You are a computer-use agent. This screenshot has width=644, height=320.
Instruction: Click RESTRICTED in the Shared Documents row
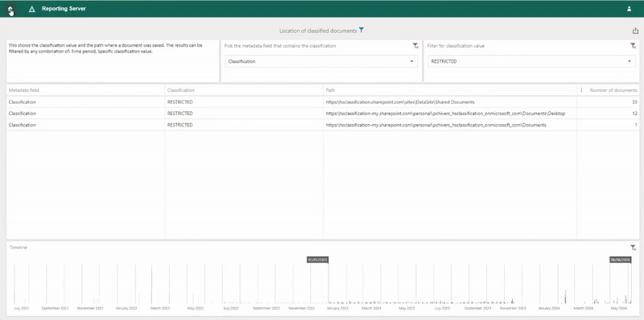pos(180,102)
